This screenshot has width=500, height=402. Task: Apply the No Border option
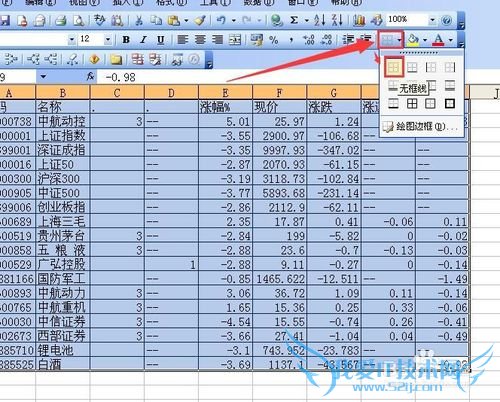(x=394, y=68)
